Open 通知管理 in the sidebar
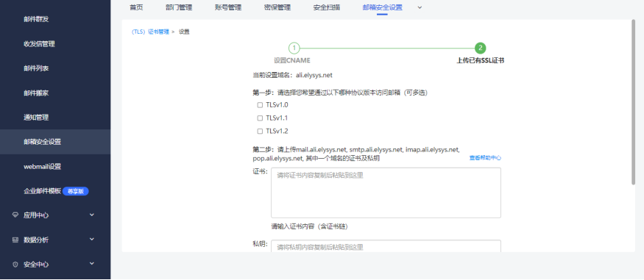 [36, 118]
